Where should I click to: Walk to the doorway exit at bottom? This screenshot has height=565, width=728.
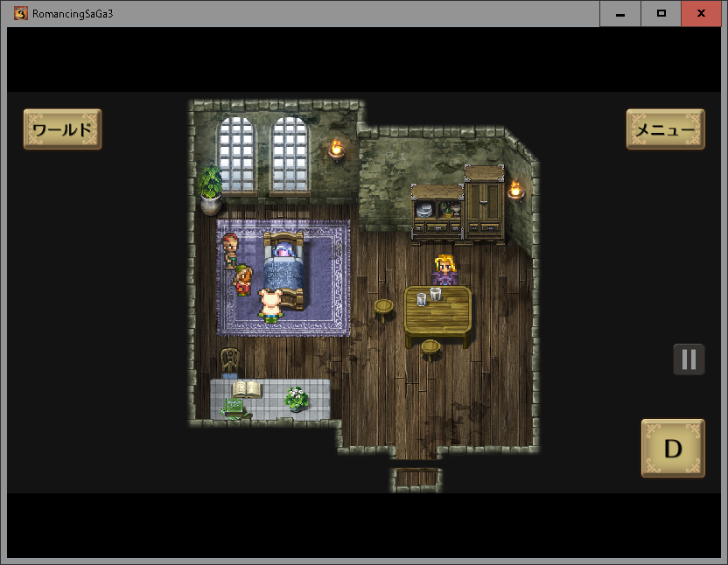click(416, 478)
